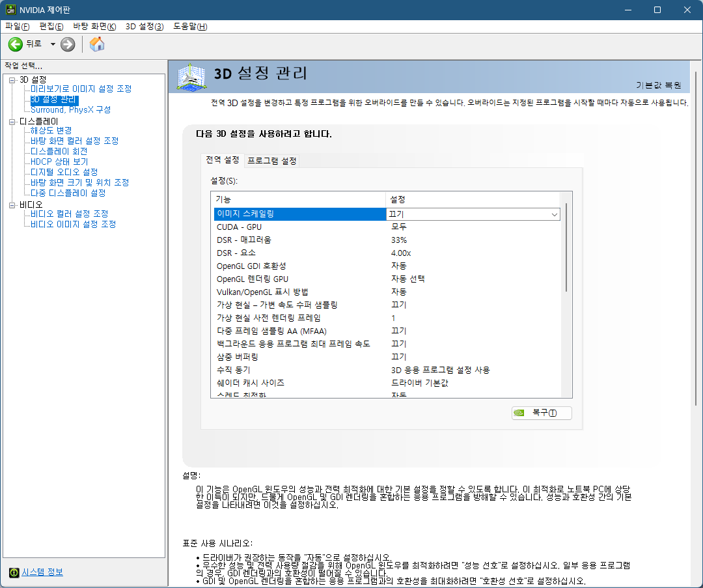Viewport: 703px width, 588px height.
Task: Collapse the 디스플레이 tree node
Action: (12, 122)
